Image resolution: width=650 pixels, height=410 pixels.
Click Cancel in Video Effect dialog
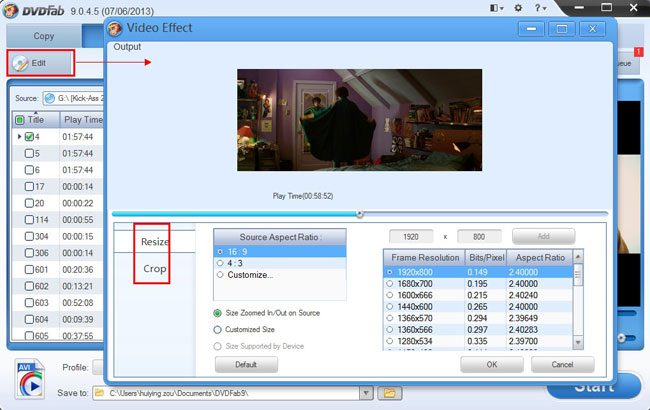click(x=563, y=364)
